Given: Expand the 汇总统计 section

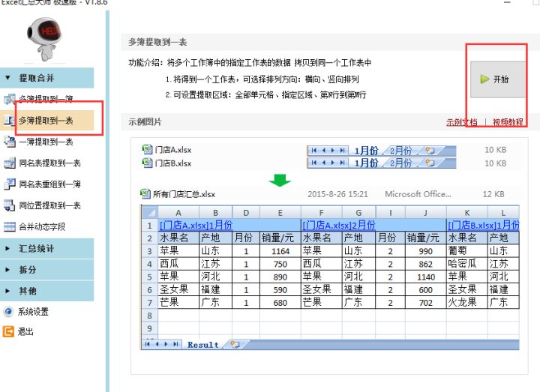Looking at the screenshot, I should coord(46,249).
